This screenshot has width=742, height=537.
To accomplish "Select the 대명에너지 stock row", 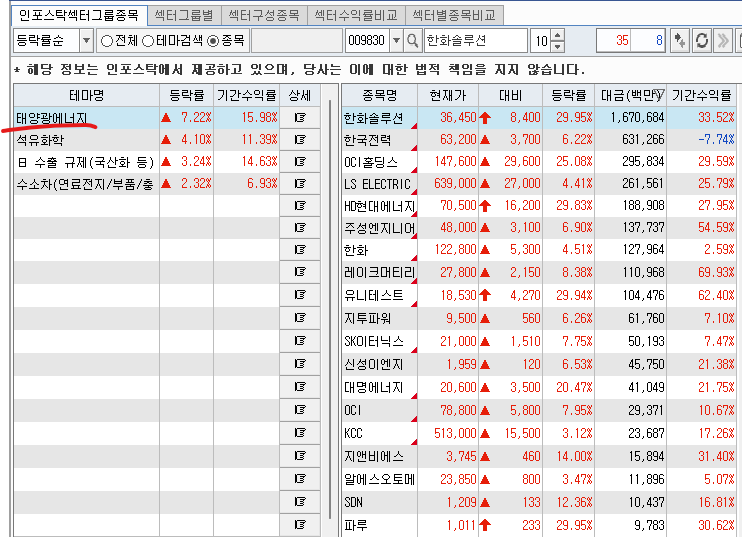I will [x=539, y=387].
